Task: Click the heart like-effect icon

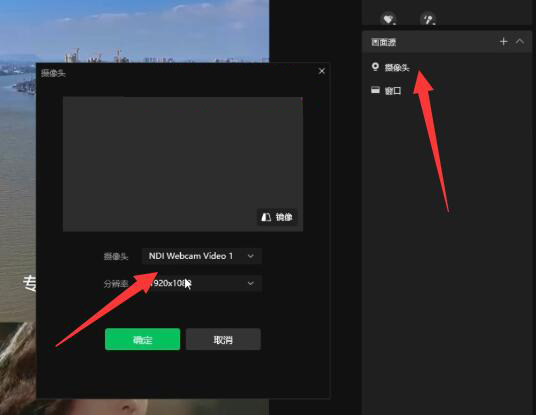Action: tap(388, 19)
